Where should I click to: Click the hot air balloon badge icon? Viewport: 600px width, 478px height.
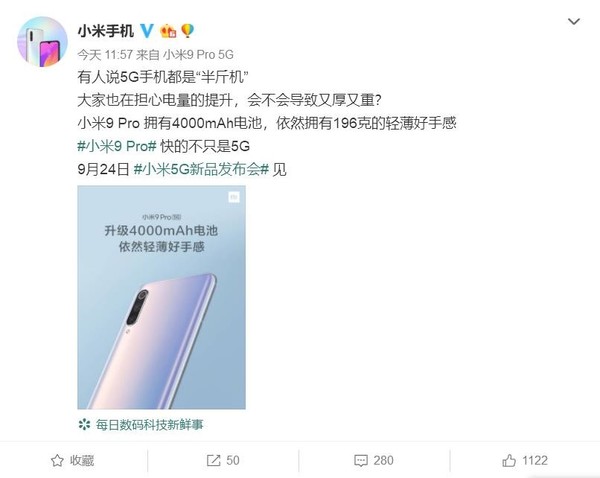pyautogui.click(x=187, y=31)
